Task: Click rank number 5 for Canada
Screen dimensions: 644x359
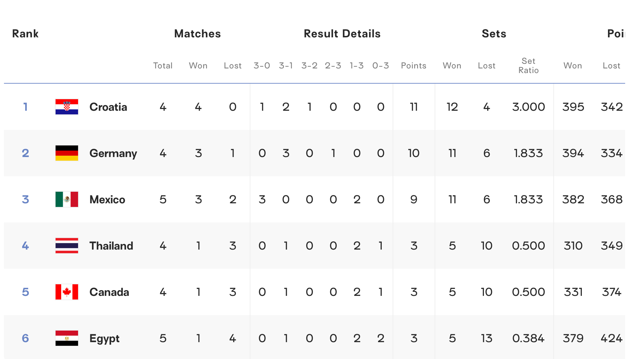Action: (x=25, y=292)
